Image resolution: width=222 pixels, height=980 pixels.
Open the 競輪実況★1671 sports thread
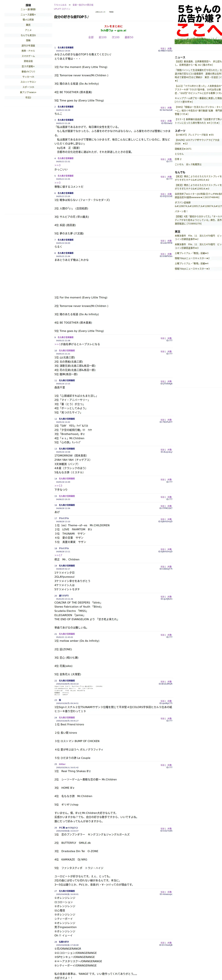[183, 149]
